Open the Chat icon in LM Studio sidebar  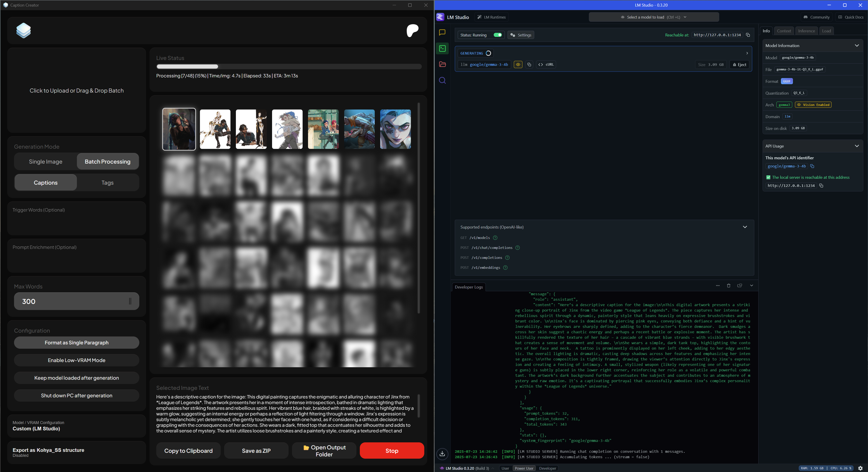[x=442, y=32]
